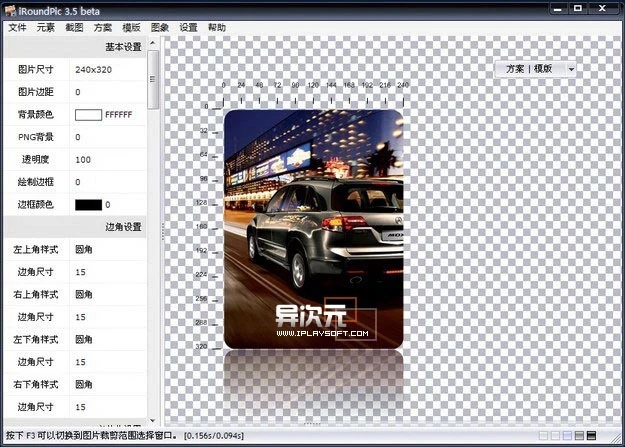The height and width of the screenshot is (447, 625).
Task: Open the 截图 menu
Action: [x=74, y=27]
